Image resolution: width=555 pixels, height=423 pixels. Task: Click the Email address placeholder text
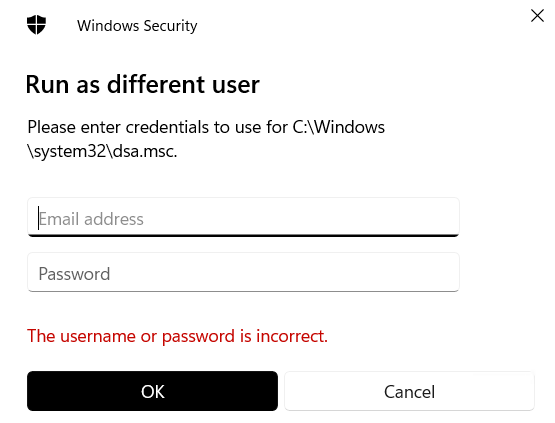(91, 219)
